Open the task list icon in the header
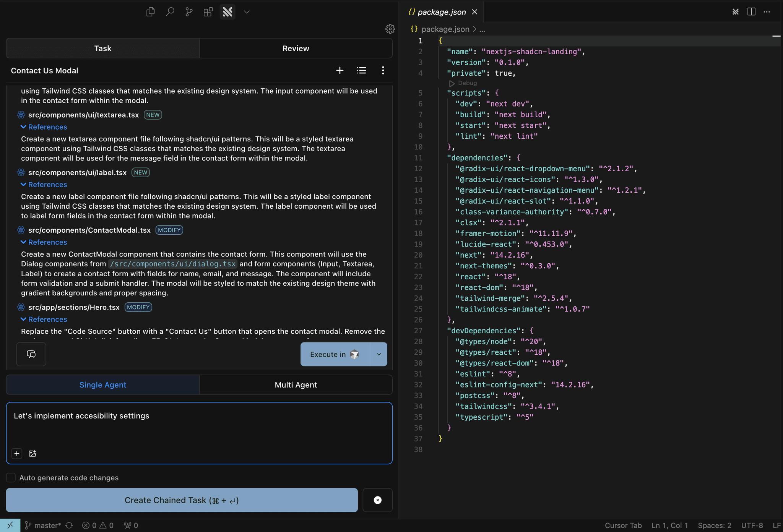The image size is (783, 532). pos(361,70)
